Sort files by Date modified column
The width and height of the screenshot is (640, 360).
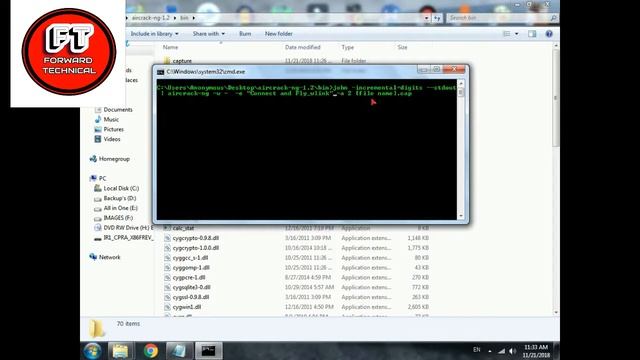tap(302, 47)
